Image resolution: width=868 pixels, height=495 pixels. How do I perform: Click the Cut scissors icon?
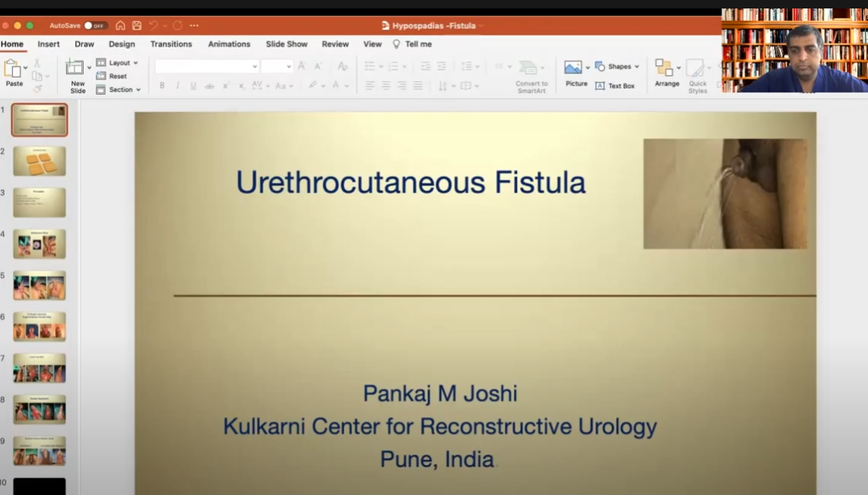(x=37, y=63)
